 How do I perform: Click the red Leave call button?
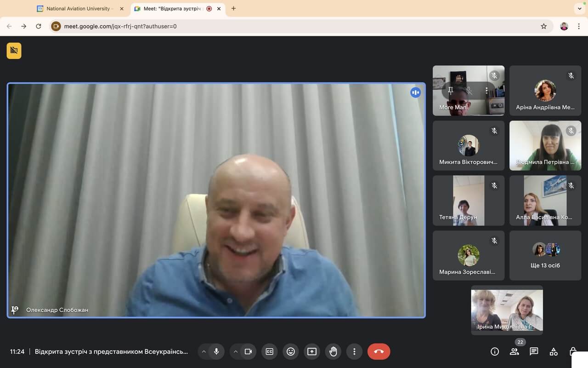(379, 351)
